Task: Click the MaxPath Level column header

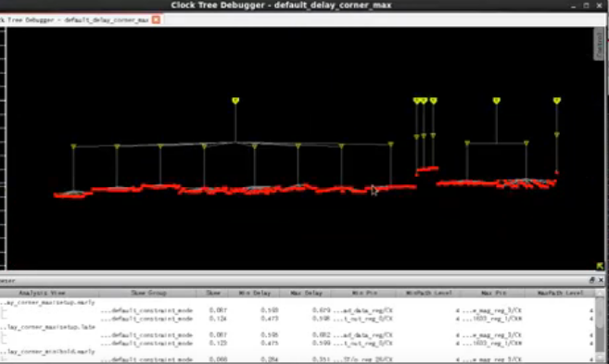Action: tap(560, 293)
